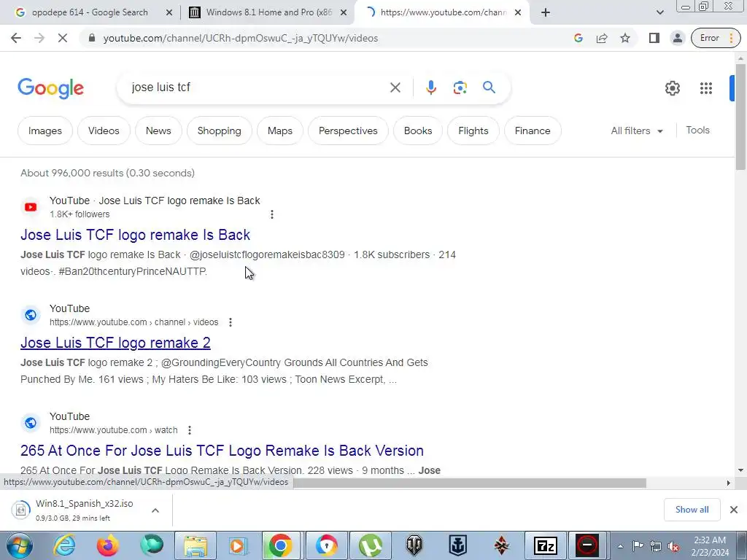Click the red YouTube favicon of first result
This screenshot has height=560, width=747.
click(31, 207)
